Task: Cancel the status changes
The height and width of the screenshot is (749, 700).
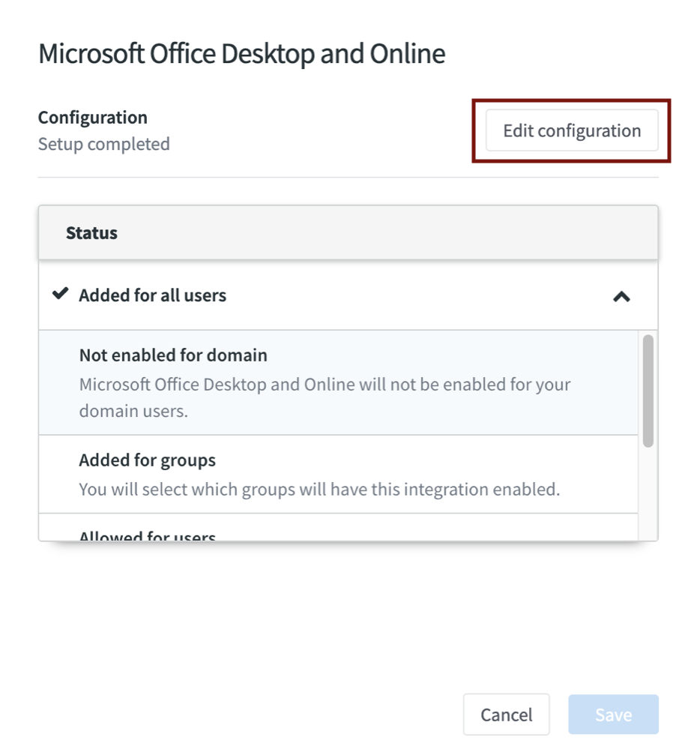Action: coord(507,714)
